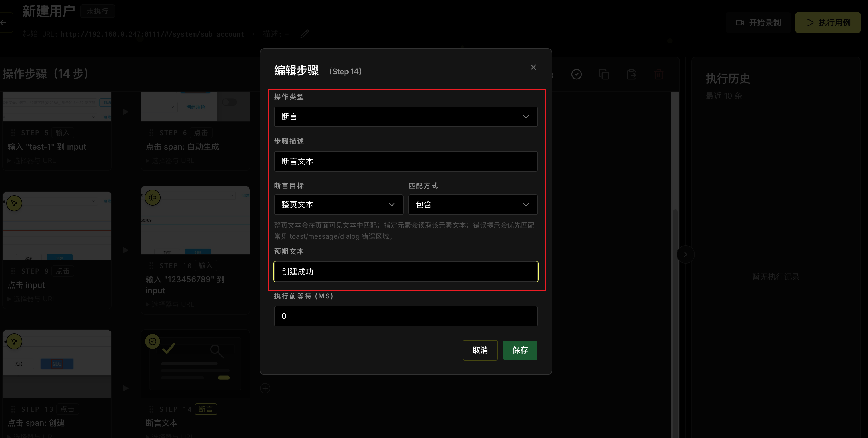Click the 执行历史 panel heading
This screenshot has height=438, width=868.
point(728,79)
